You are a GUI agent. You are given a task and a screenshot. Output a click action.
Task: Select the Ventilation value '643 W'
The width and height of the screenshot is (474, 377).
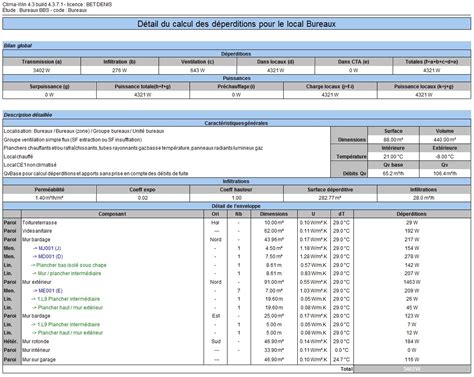point(197,70)
